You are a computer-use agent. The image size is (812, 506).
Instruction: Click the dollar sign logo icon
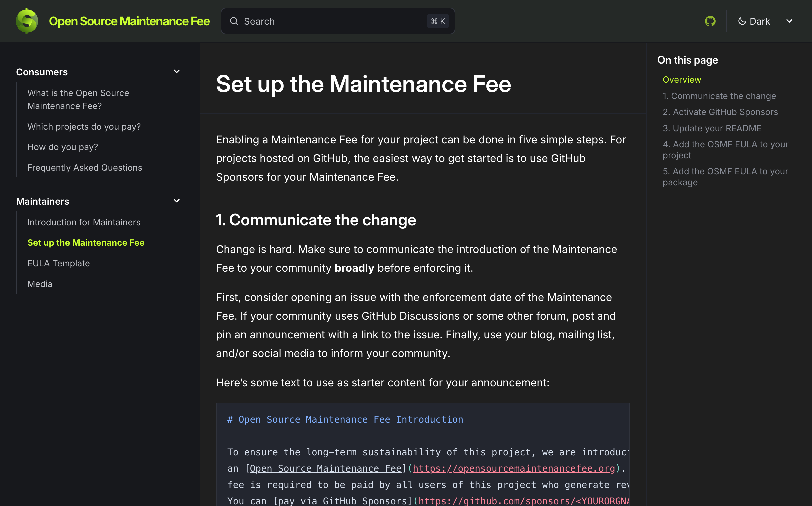[26, 21]
